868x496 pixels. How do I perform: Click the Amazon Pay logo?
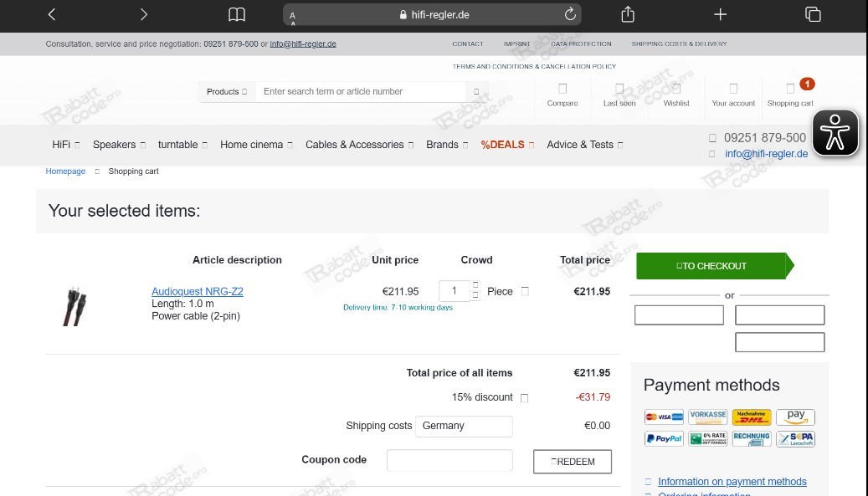click(x=795, y=417)
